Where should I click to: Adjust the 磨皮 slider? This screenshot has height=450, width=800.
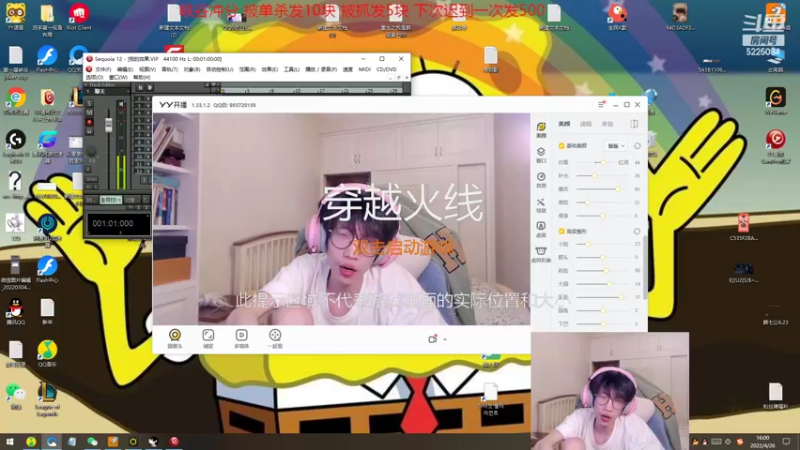603,189
